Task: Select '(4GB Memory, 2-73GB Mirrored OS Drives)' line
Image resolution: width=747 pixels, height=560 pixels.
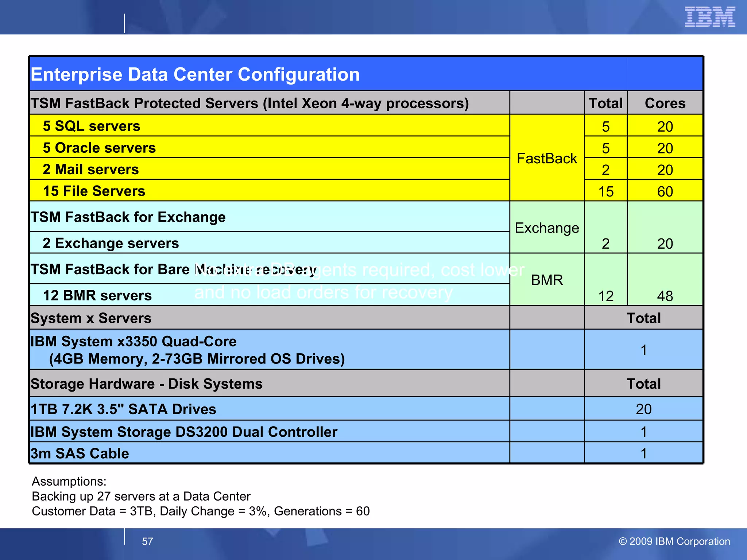Action: coord(197,359)
